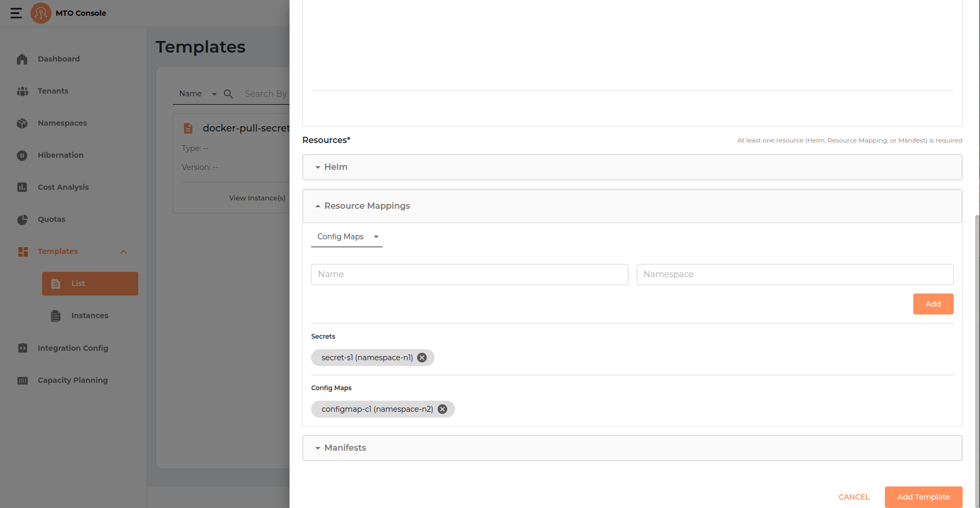Navigate to Namespaces via its icon

22,123
